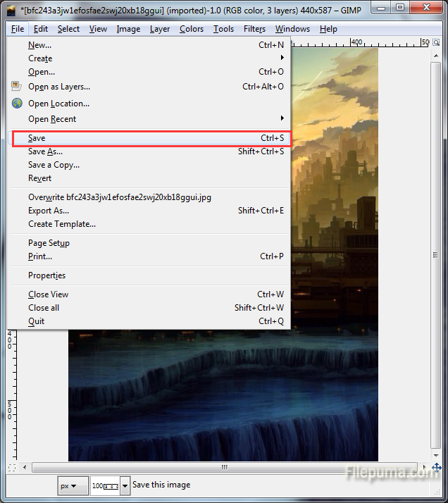
Task: Click Overwrite bfc243a3jw1efosfae2swj20xb18ggui.jpg
Action: click(x=119, y=197)
